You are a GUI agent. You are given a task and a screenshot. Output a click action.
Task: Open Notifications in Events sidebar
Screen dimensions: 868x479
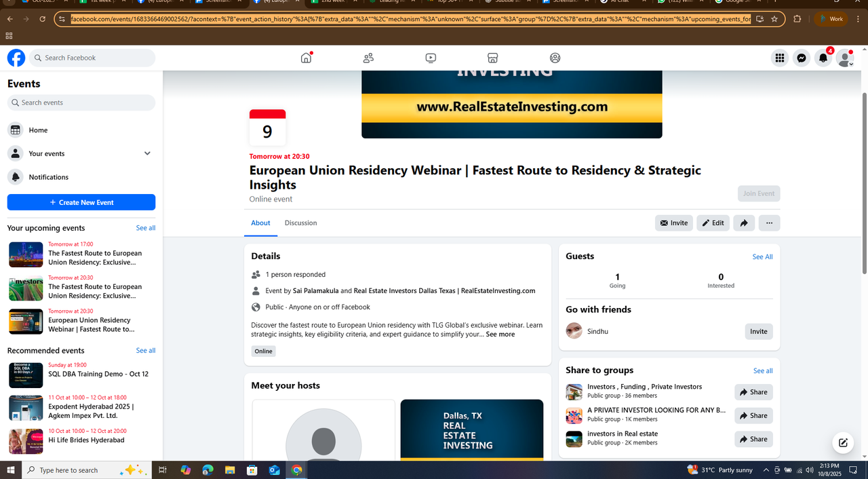pos(81,177)
